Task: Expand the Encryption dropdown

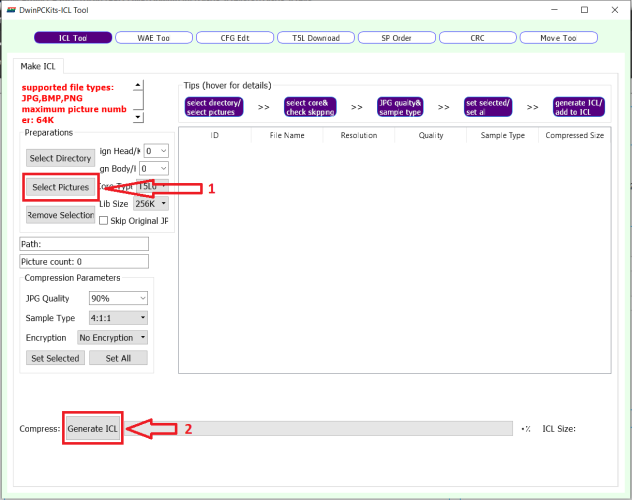Action: (x=112, y=338)
